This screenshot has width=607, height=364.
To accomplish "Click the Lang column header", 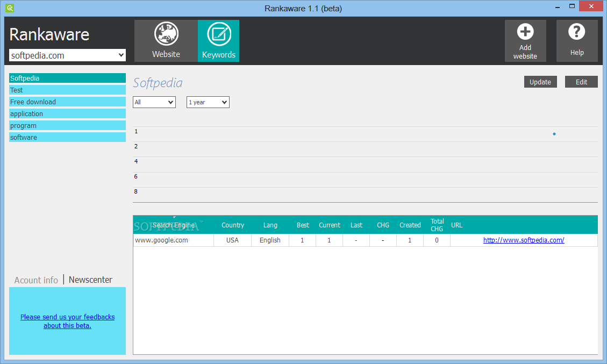I will point(270,225).
